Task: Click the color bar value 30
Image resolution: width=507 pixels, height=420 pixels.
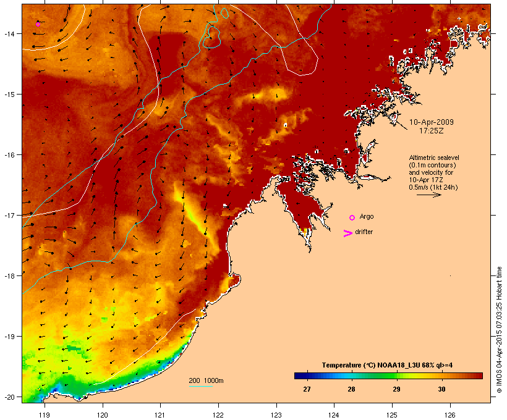Action: pos(441,389)
